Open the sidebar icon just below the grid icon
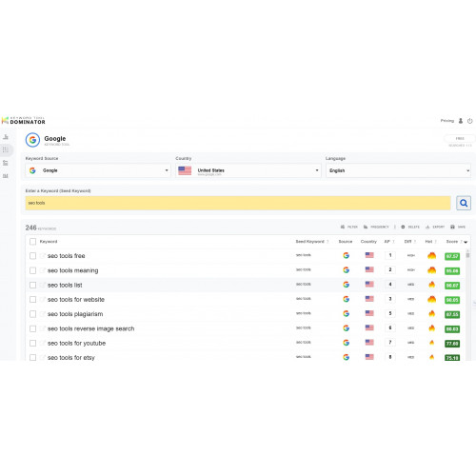The image size is (476, 476). click(6, 163)
